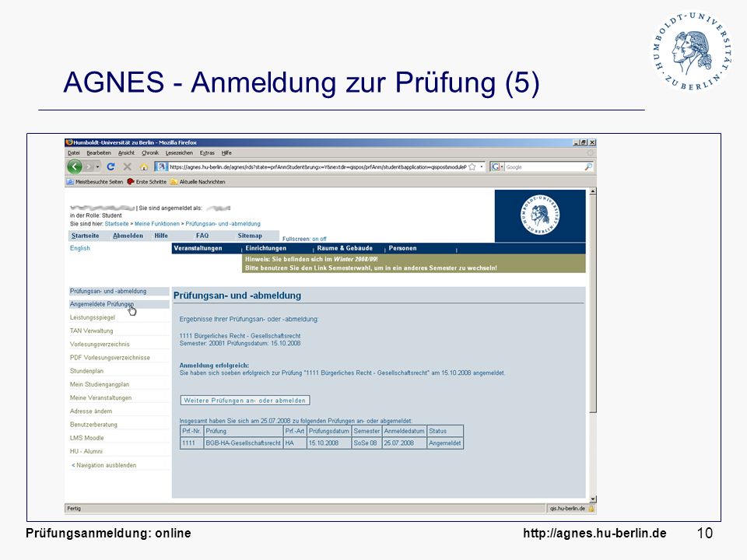Click Meine Funktionen breadcrumb link

point(157,224)
